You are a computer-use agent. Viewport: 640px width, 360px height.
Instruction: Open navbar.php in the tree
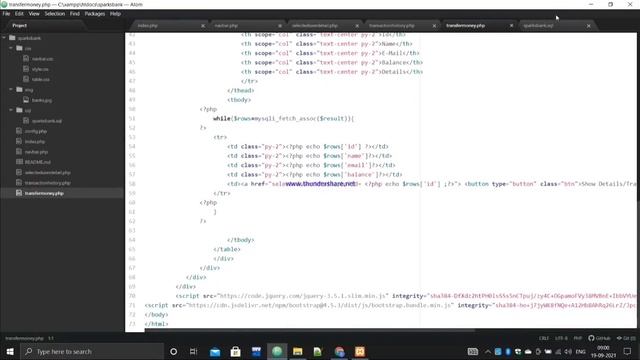pyautogui.click(x=36, y=152)
